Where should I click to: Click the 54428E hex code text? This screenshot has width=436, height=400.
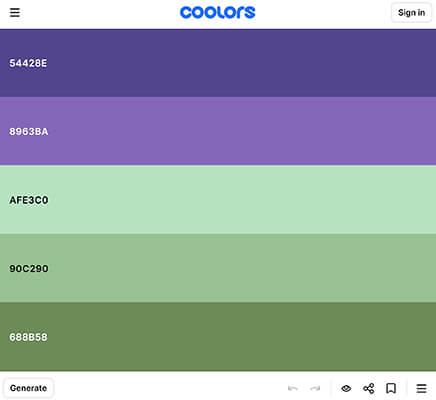tap(28, 63)
